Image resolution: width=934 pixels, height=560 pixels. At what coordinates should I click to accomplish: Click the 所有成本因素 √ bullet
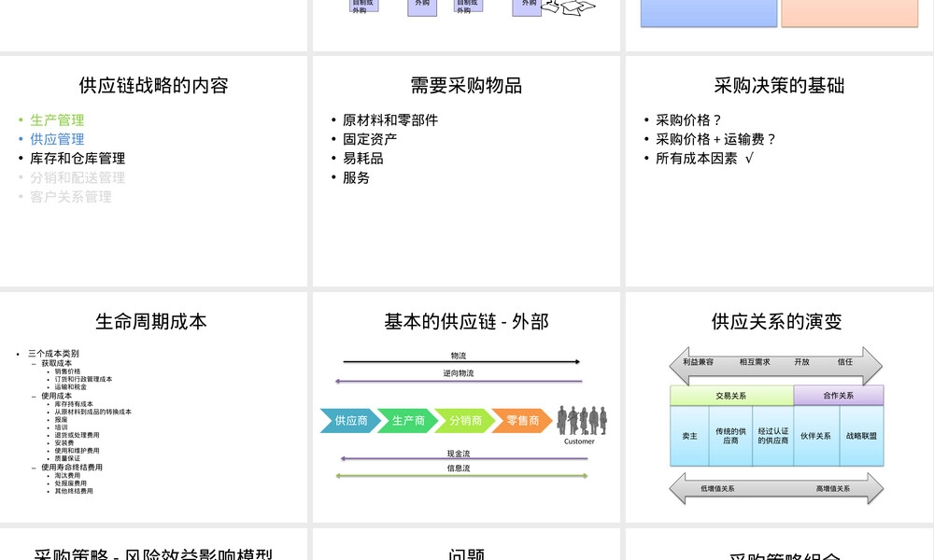pyautogui.click(x=704, y=159)
